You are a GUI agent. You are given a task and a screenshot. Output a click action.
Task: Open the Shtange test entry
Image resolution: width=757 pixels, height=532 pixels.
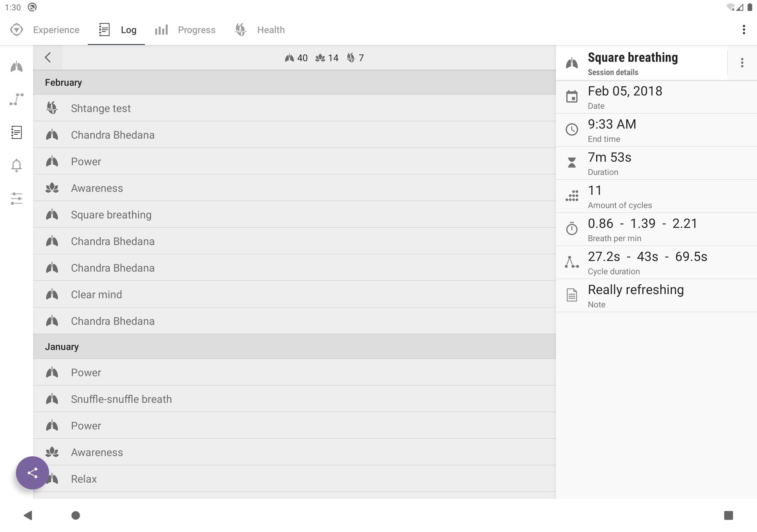294,108
